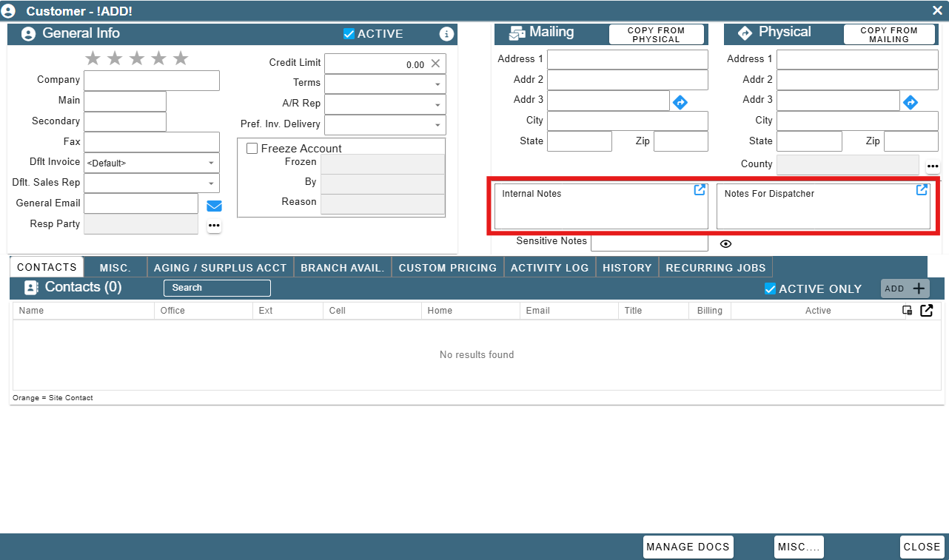The image size is (949, 560).
Task: Reveal Sensitive Notes with eye icon
Action: tap(726, 243)
